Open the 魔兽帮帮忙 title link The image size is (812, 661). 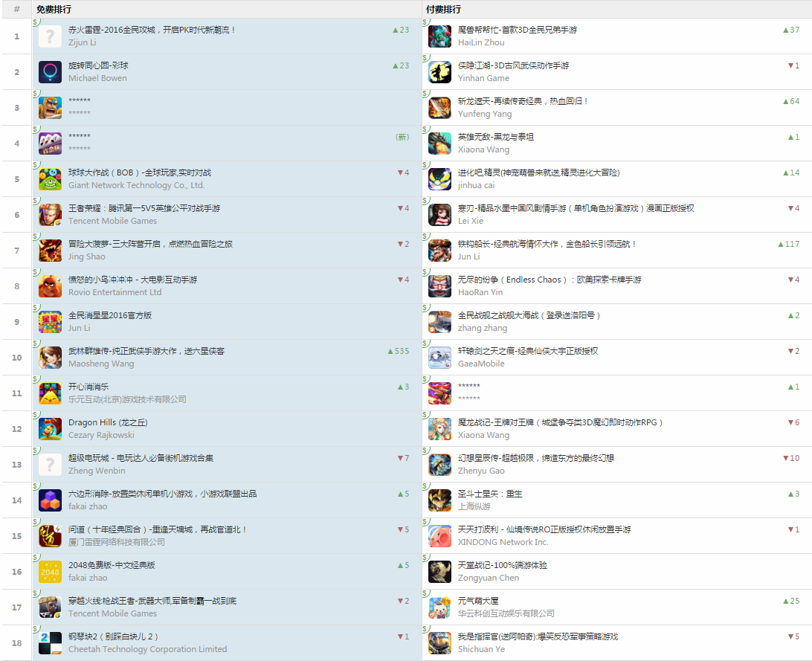[x=518, y=30]
